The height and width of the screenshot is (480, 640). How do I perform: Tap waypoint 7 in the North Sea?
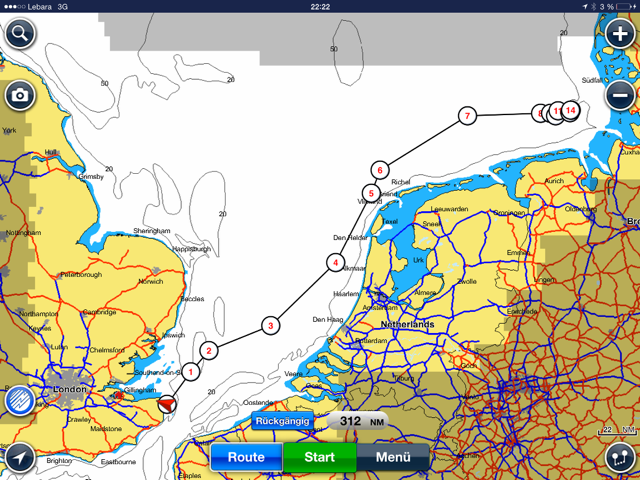pyautogui.click(x=467, y=117)
